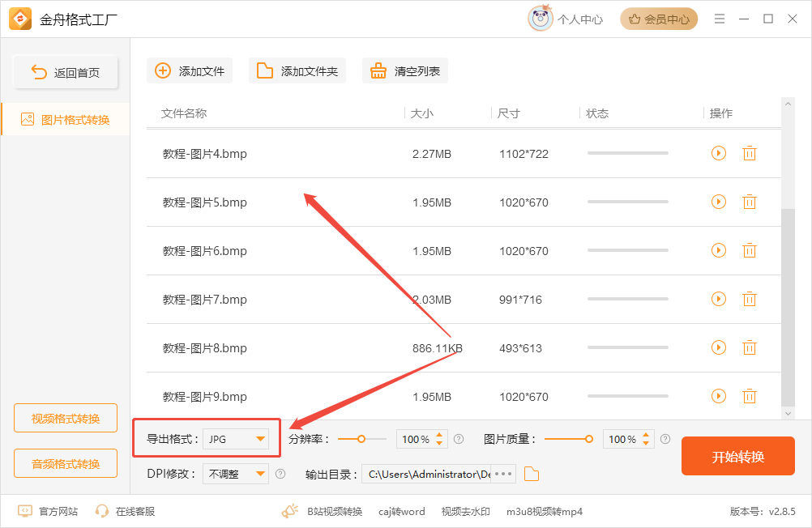Screen dimensions: 812x528
Task: Expand the 导出格式 JPG dropdown
Action: pos(236,439)
